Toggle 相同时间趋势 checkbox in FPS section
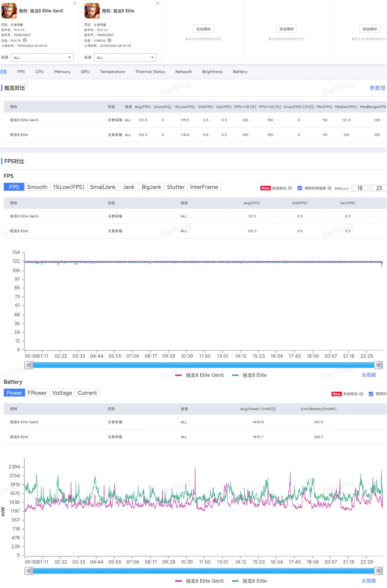Screen dimensions: 387x588 (x=300, y=188)
